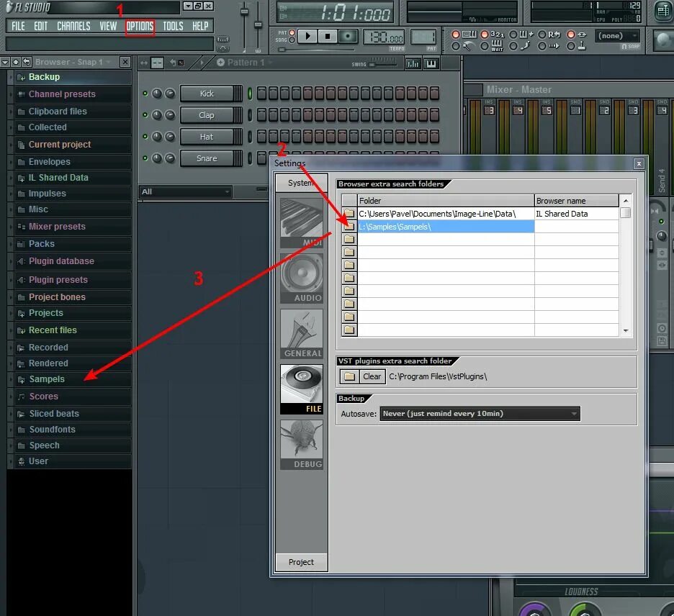
Task: Toggle Hat channel mute LED
Action: (x=145, y=137)
